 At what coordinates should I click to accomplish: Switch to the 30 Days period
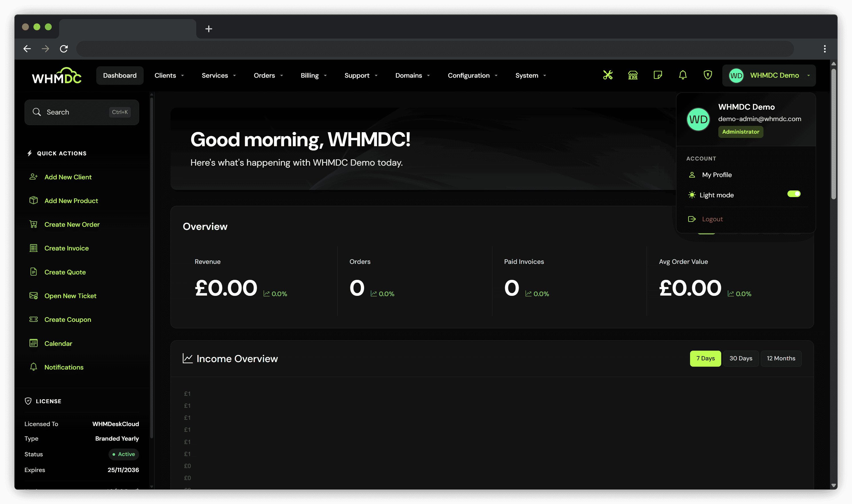pos(741,358)
